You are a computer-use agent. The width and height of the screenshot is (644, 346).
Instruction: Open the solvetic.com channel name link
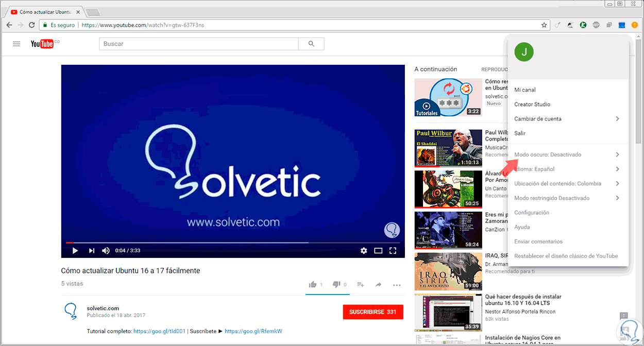click(x=103, y=308)
